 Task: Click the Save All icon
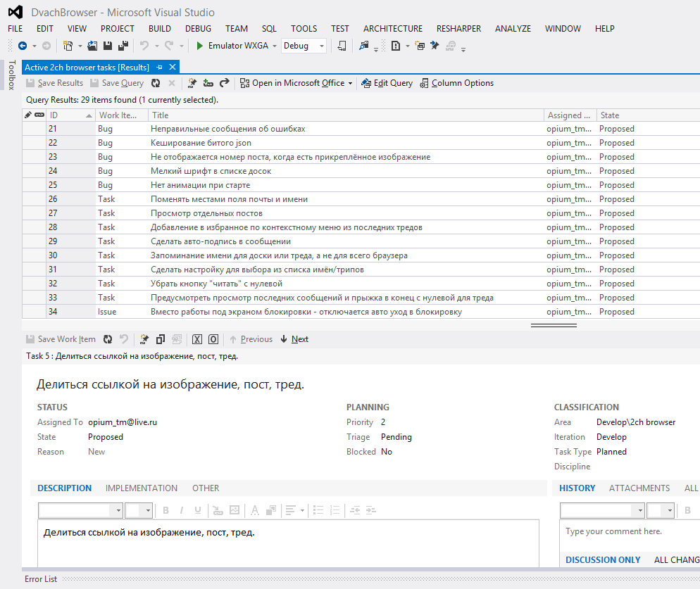pos(123,46)
